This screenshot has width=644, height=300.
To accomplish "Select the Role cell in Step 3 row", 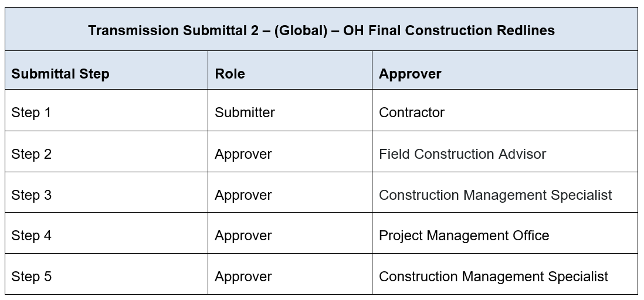I will click(243, 195).
